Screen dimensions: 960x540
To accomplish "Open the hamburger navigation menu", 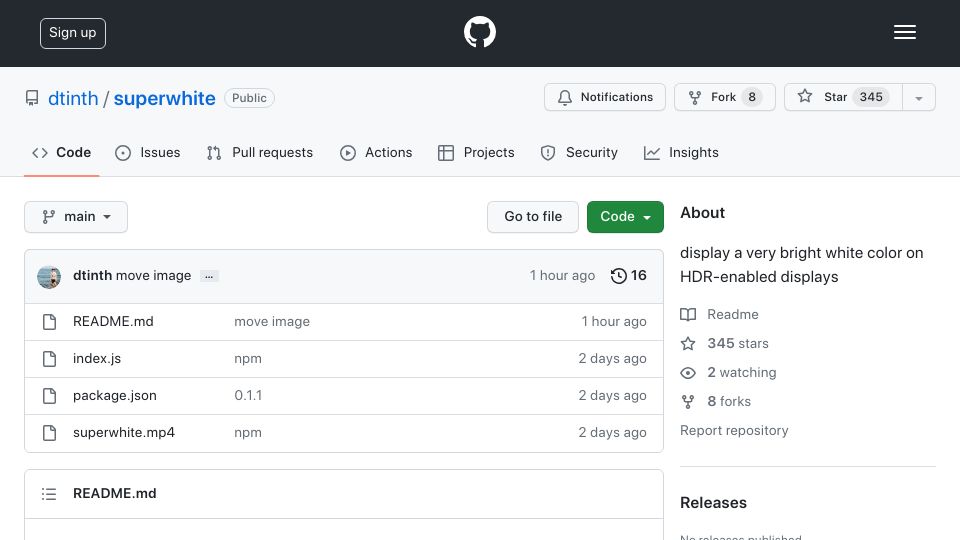I will point(904,32).
